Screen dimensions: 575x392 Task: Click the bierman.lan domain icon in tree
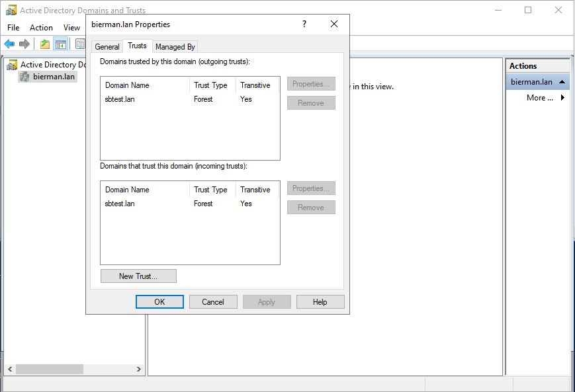(x=24, y=77)
